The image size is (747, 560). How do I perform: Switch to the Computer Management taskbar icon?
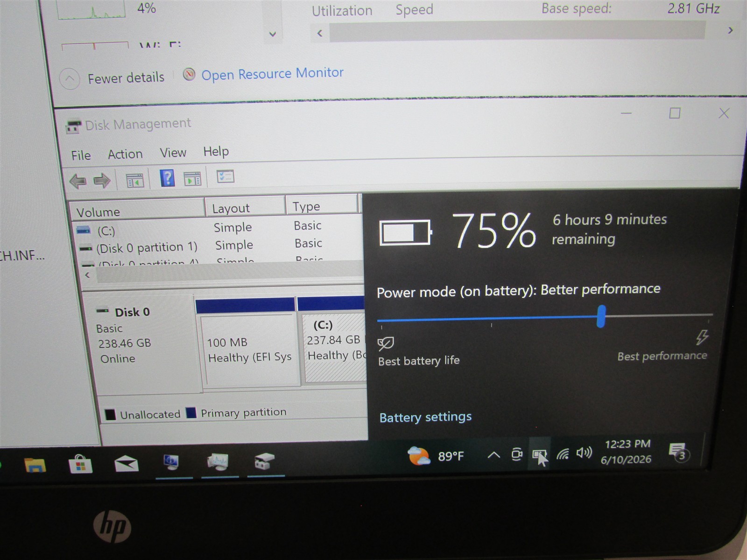tap(171, 462)
